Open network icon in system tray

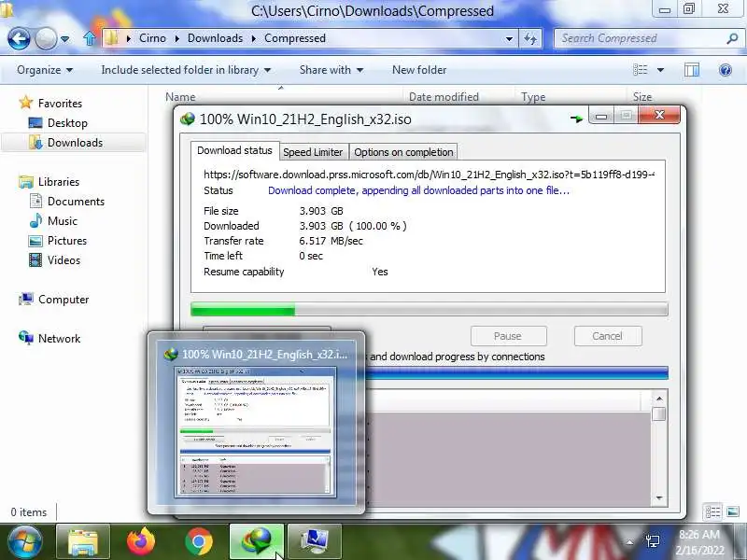click(653, 541)
